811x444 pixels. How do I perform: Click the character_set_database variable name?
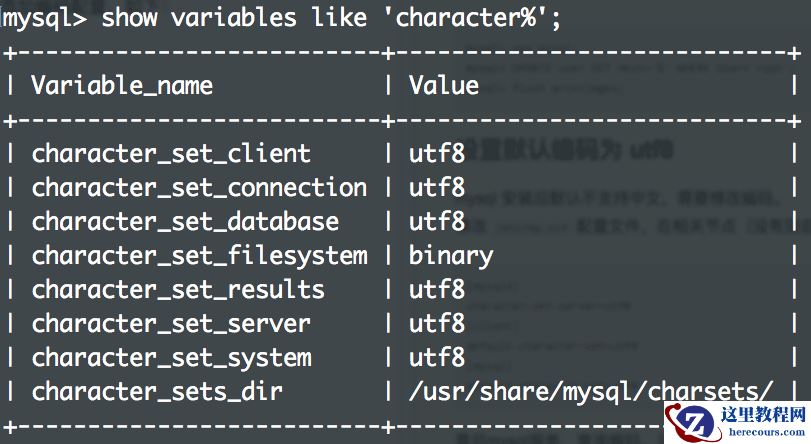click(185, 221)
